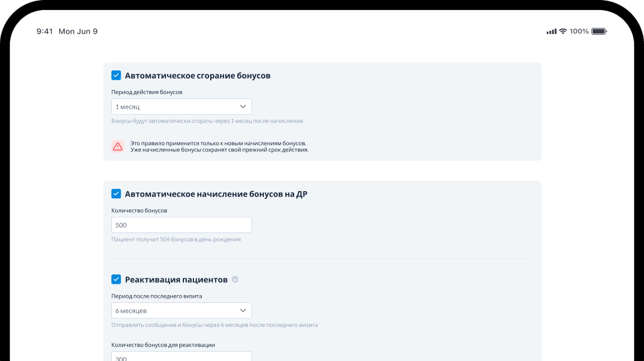Click the Реактивация пациентов heading text
Image resolution: width=644 pixels, height=361 pixels.
click(x=176, y=279)
